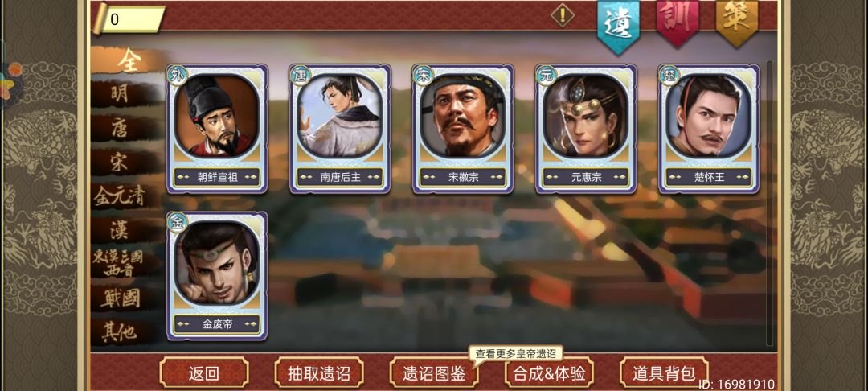Open the 楚怀王 emperor card
This screenshot has height=391, width=868.
tap(709, 129)
